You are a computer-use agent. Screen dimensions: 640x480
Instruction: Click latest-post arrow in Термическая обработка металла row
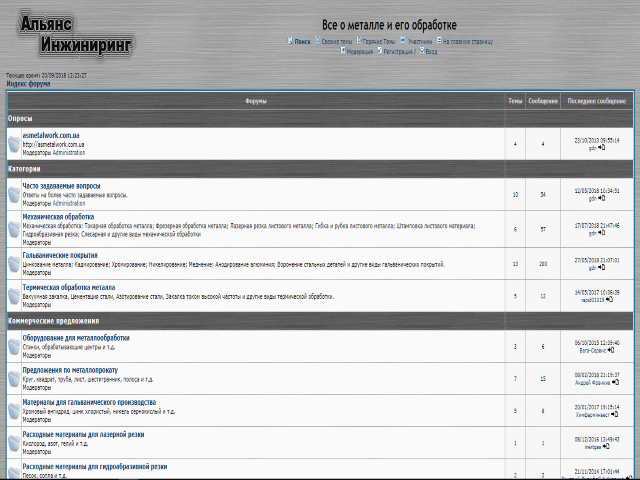(x=610, y=298)
